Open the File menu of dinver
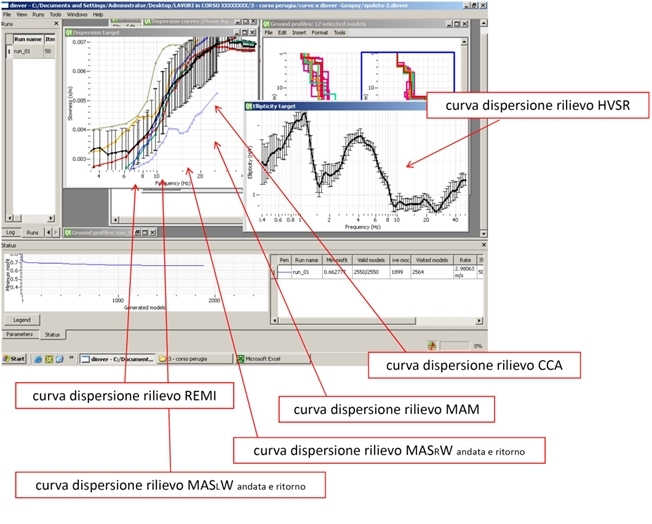Viewport: 652px width, 524px height. [x=7, y=14]
